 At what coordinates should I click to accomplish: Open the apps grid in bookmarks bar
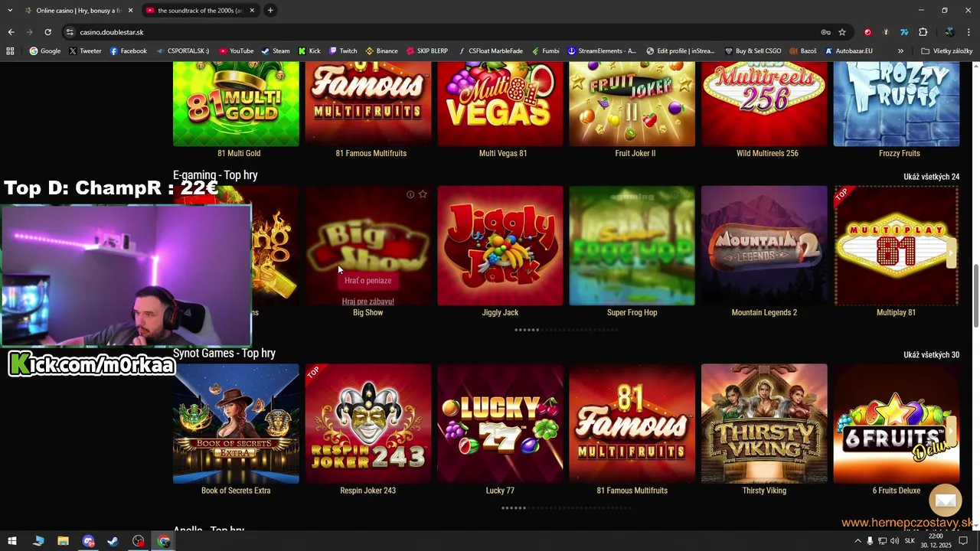(x=10, y=51)
